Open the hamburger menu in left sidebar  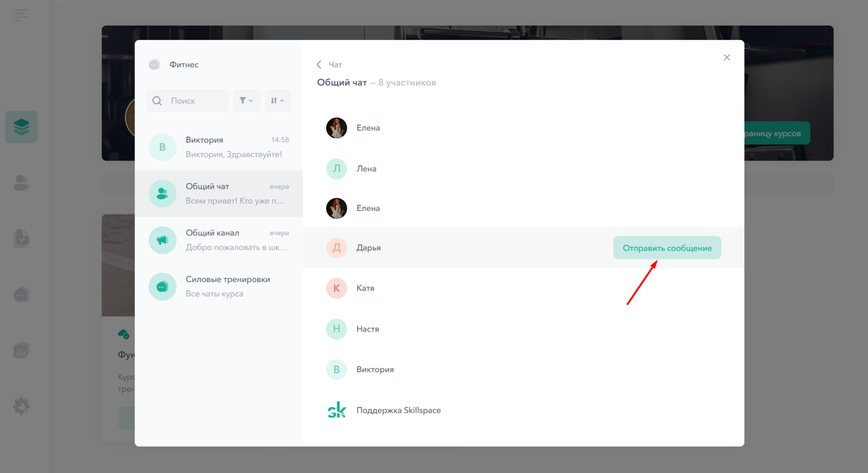tap(21, 16)
